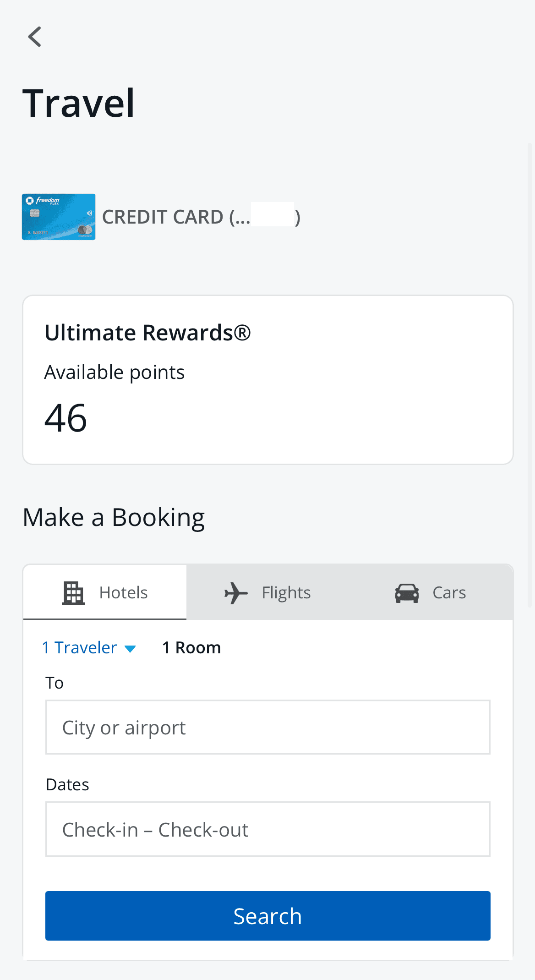Open the 1 Traveler selector
This screenshot has height=980, width=535.
point(80,647)
